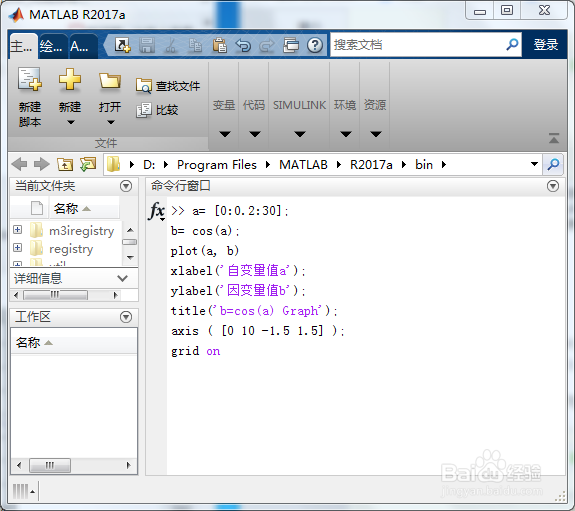575x511 pixels.
Task: Click scroll down arrow in file list
Action: (130, 257)
